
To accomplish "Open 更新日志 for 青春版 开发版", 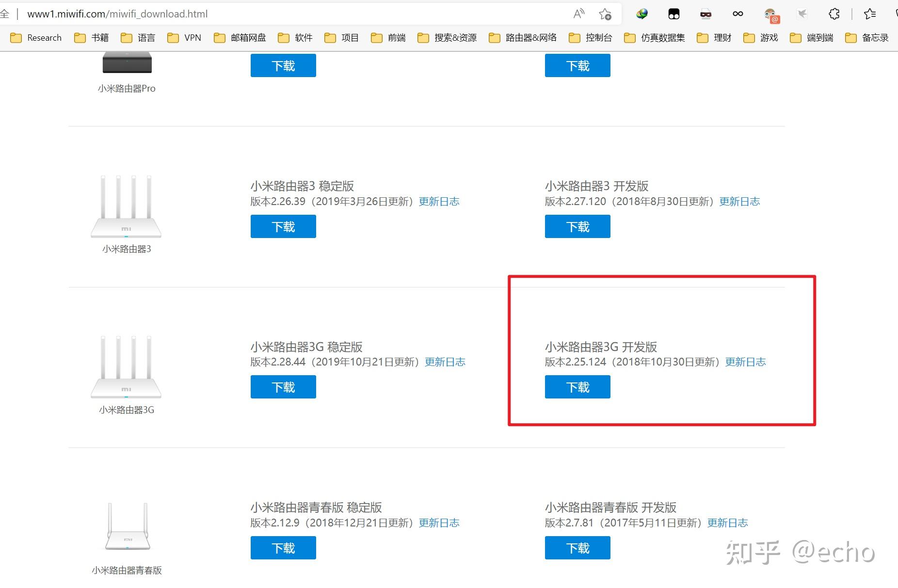I will (728, 523).
